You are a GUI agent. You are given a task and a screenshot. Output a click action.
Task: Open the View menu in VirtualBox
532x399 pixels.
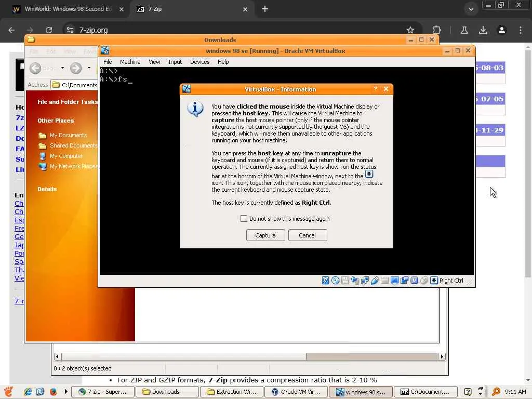[154, 62]
